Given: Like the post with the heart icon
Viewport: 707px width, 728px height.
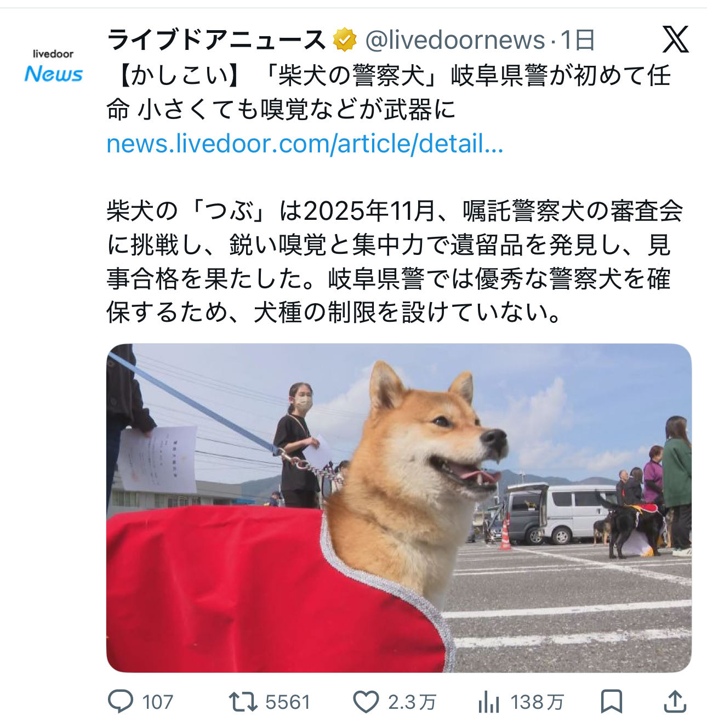Looking at the screenshot, I should (x=366, y=702).
